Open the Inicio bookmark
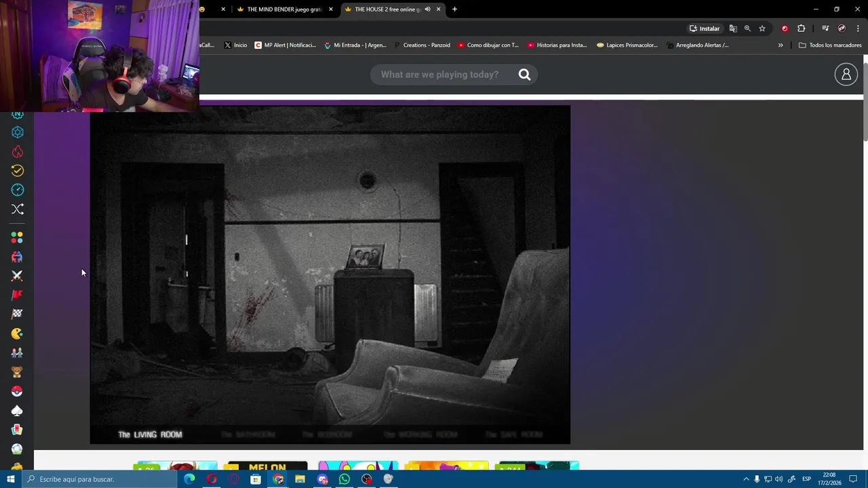 (235, 45)
